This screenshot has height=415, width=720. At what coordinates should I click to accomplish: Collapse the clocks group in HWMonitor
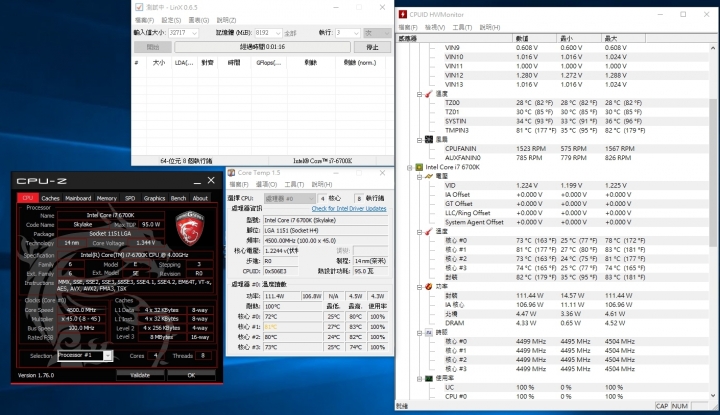click(x=419, y=333)
